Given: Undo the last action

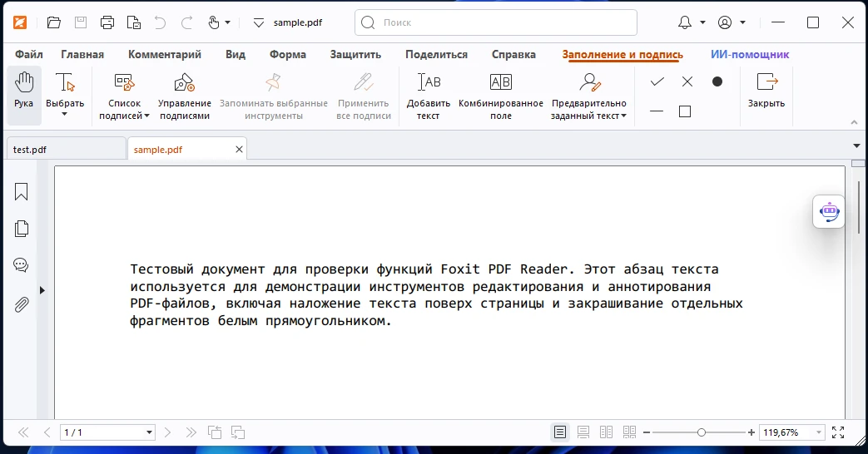Looking at the screenshot, I should pos(160,22).
